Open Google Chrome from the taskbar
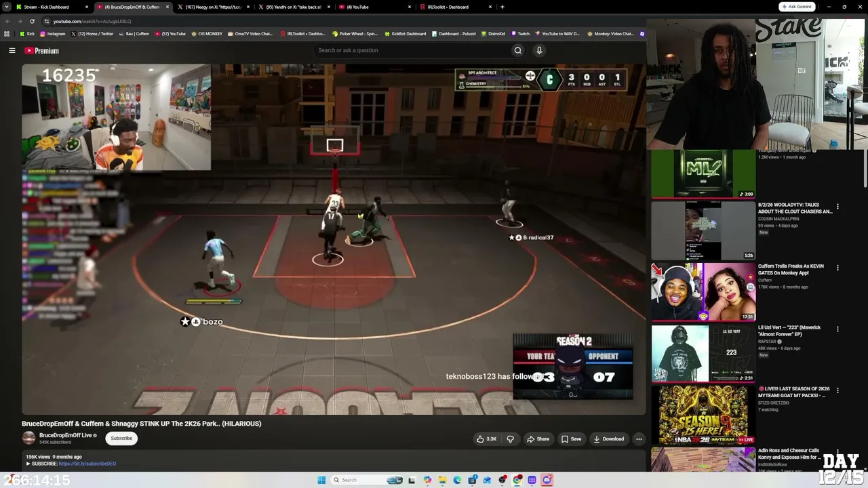 point(517,480)
